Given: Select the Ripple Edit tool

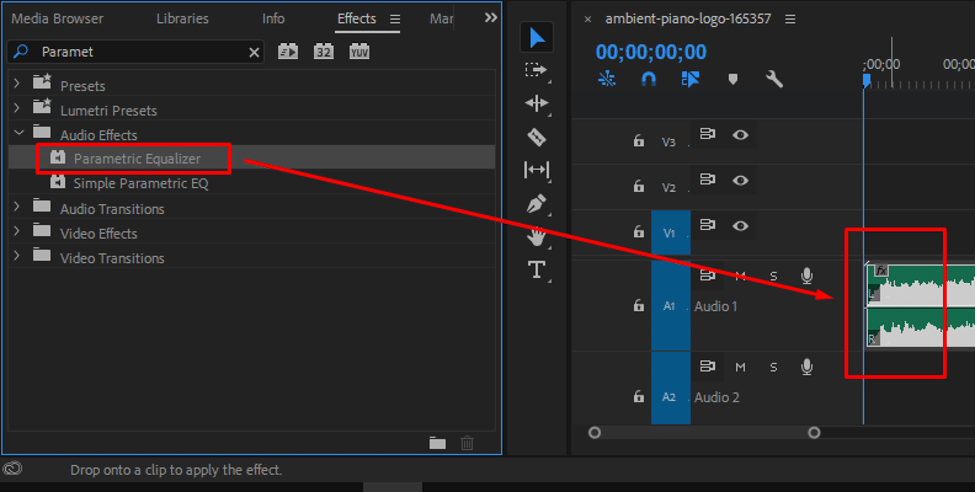Looking at the screenshot, I should (536, 103).
